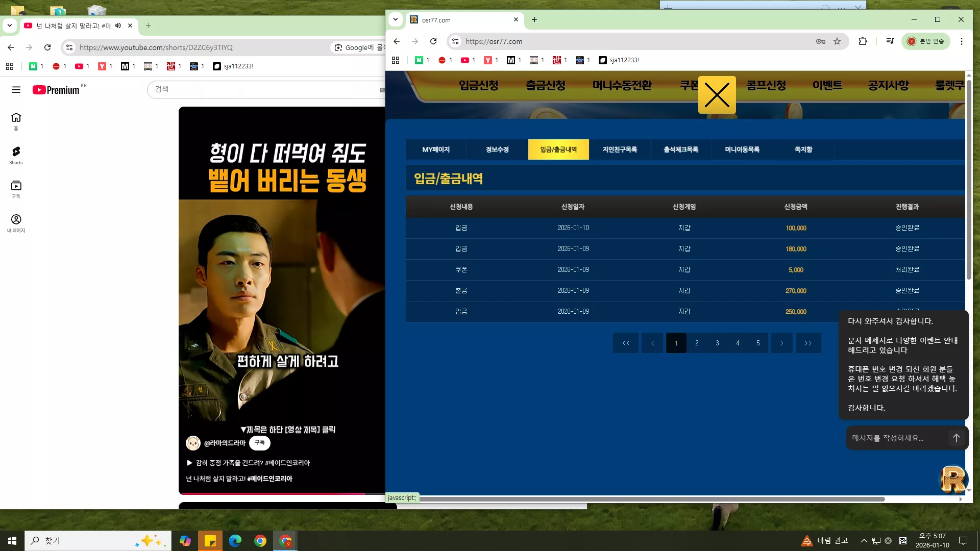Open YouTube bookmark in osr77 window
The image size is (980, 551).
(x=468, y=60)
